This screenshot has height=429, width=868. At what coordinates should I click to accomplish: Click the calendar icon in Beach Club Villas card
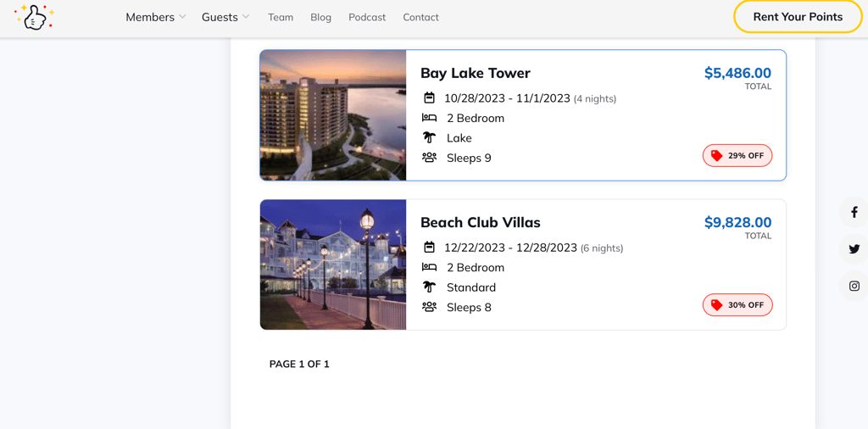(x=429, y=248)
